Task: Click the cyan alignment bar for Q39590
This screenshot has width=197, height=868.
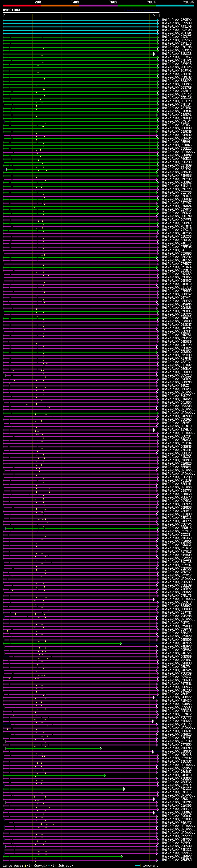Action: (81, 20)
